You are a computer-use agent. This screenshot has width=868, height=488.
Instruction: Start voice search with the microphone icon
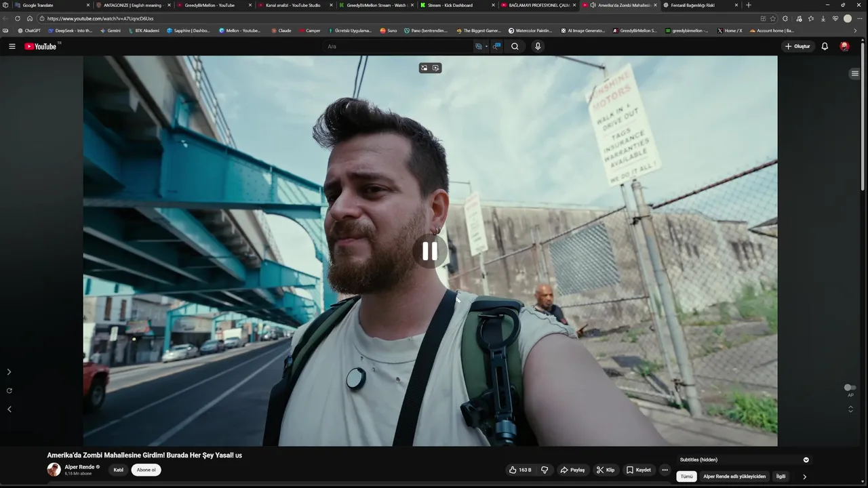538,46
